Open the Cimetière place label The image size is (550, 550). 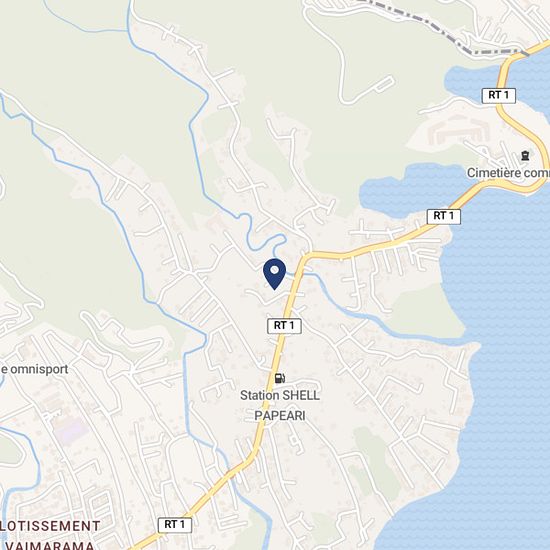[x=508, y=173]
